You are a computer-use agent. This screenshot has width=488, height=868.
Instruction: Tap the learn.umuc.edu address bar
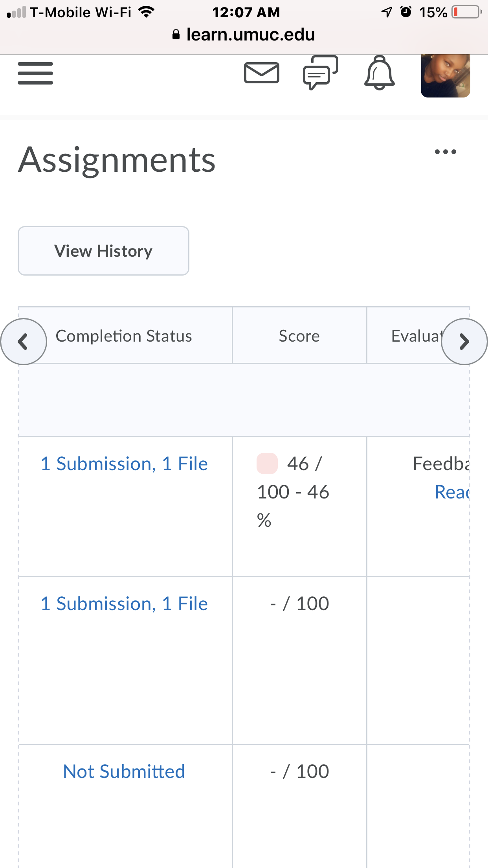tap(244, 35)
